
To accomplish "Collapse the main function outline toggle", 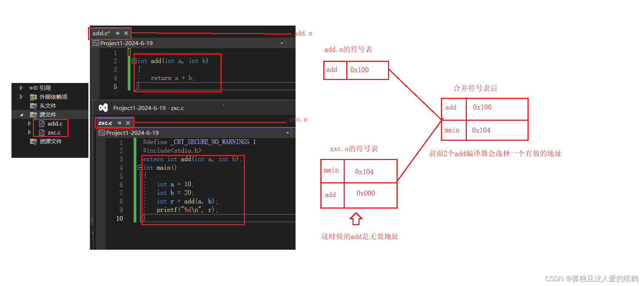I will click(140, 167).
